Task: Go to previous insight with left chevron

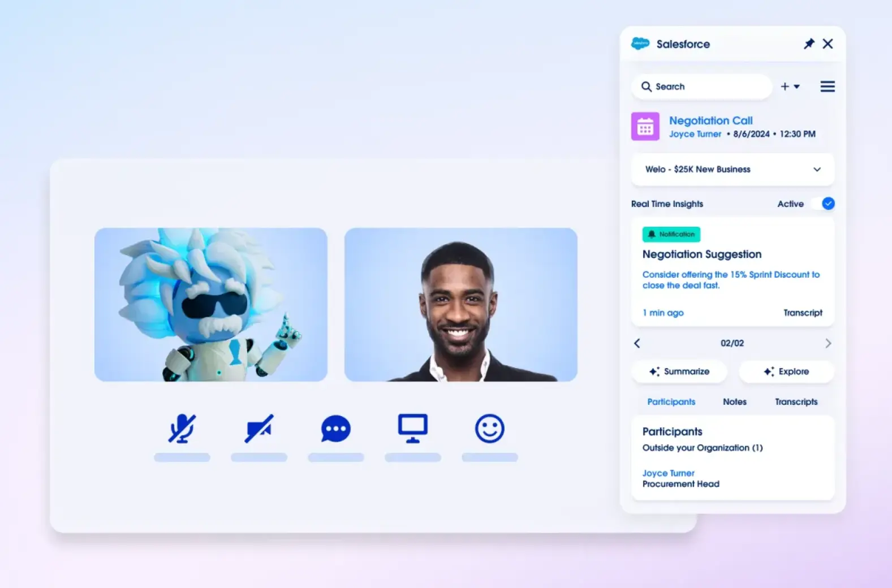Action: click(x=637, y=343)
